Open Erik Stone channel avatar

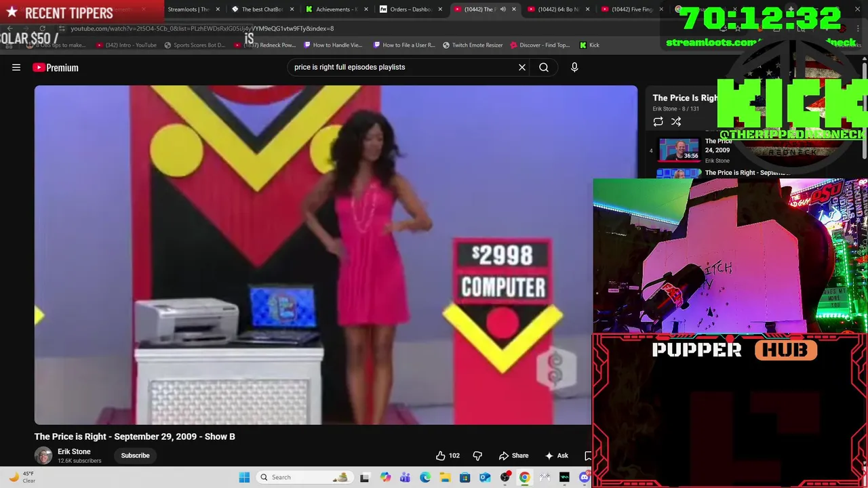click(x=43, y=455)
